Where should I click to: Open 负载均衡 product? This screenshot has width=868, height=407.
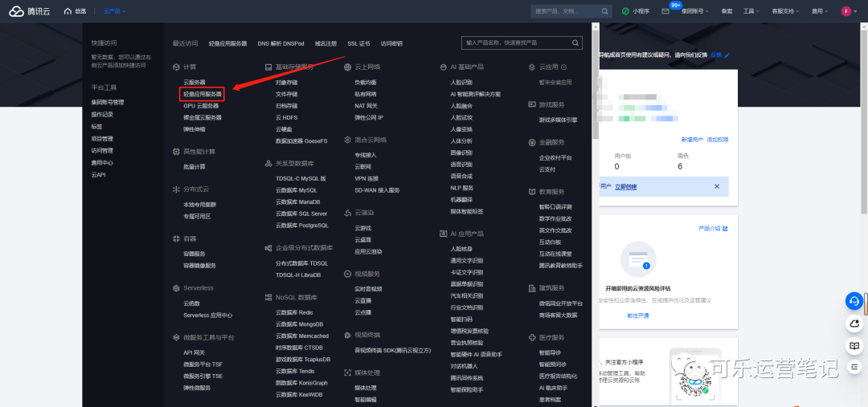tap(366, 82)
